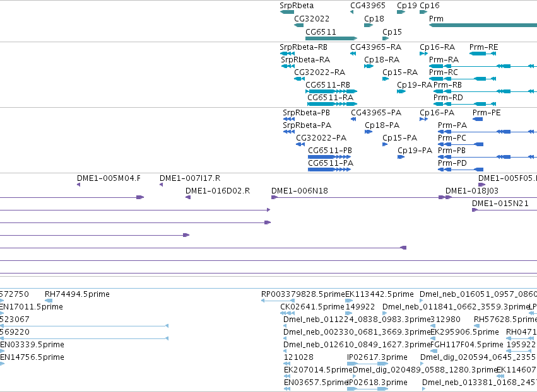Select the Prm-PA protein
The image size is (537, 392).
click(487, 132)
